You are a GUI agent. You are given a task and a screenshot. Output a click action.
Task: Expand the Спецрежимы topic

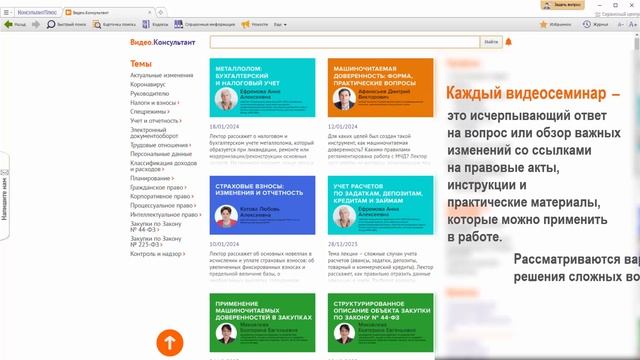click(149, 111)
